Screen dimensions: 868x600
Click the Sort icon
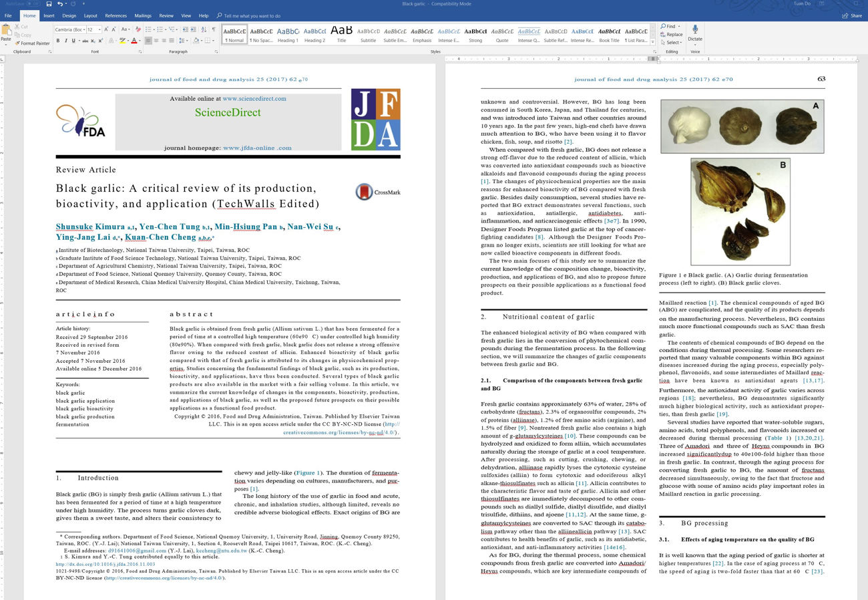204,29
